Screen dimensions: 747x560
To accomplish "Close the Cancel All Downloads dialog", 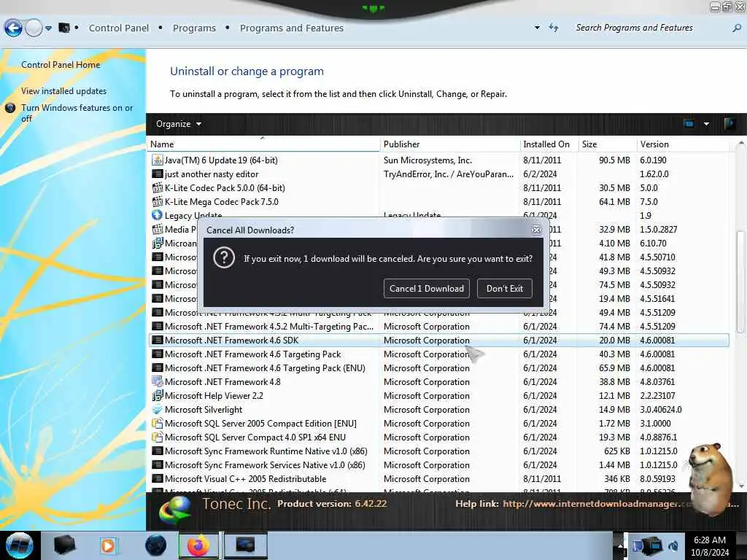I will (x=536, y=230).
